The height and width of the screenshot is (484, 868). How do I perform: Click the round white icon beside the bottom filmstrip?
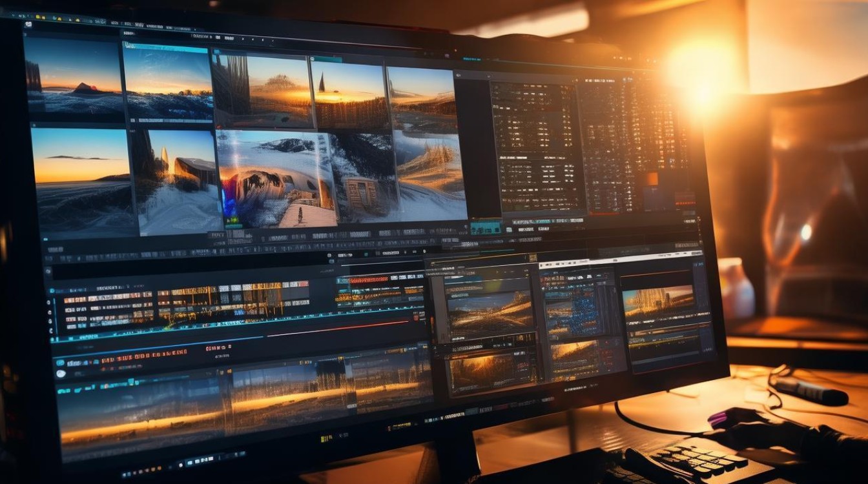click(61, 373)
